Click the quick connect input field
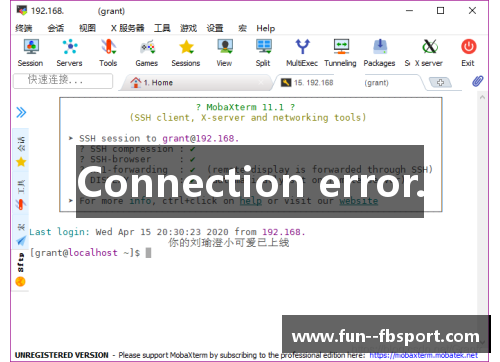 click(63, 81)
